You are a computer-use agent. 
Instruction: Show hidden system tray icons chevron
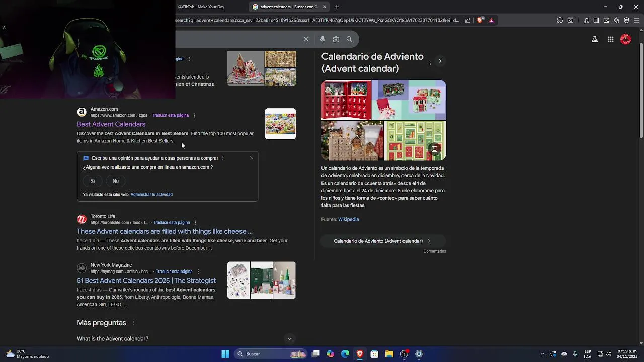tap(542, 354)
